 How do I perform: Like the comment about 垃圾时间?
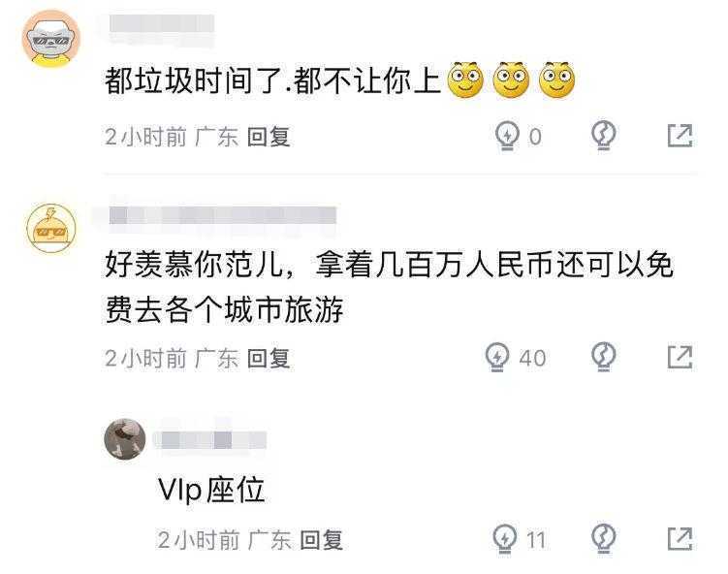507,136
